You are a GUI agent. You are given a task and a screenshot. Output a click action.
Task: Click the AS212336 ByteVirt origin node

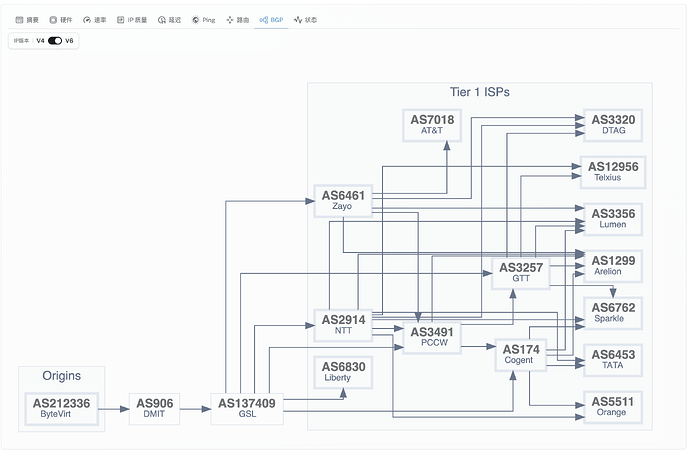click(x=61, y=409)
